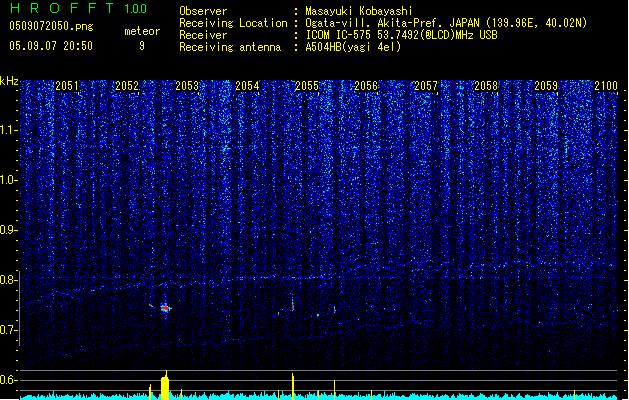Click the 0.6 kHz frequency axis label
This screenshot has width=629, height=400.
[x=9, y=380]
